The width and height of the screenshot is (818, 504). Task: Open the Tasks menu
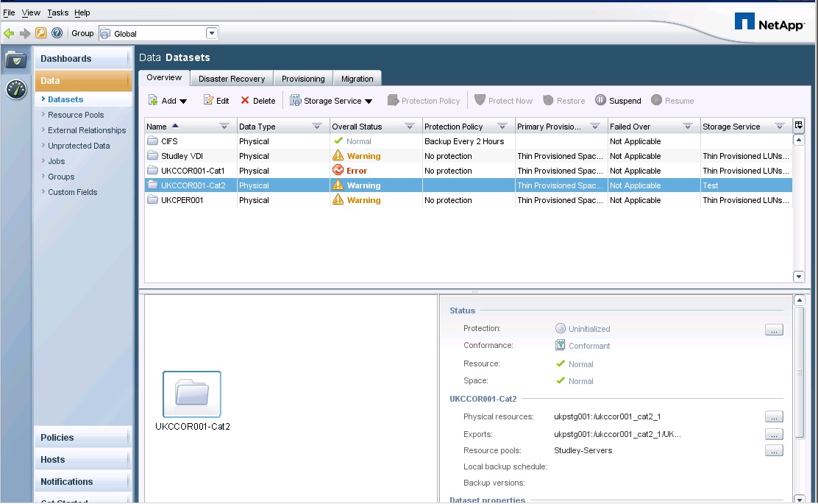click(57, 13)
